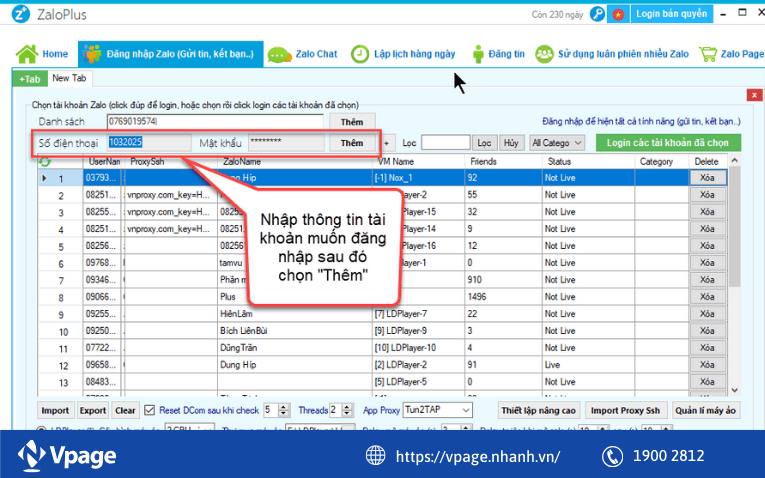Select the Vietnam flag language icon
This screenshot has width=765, height=478.
618,15
